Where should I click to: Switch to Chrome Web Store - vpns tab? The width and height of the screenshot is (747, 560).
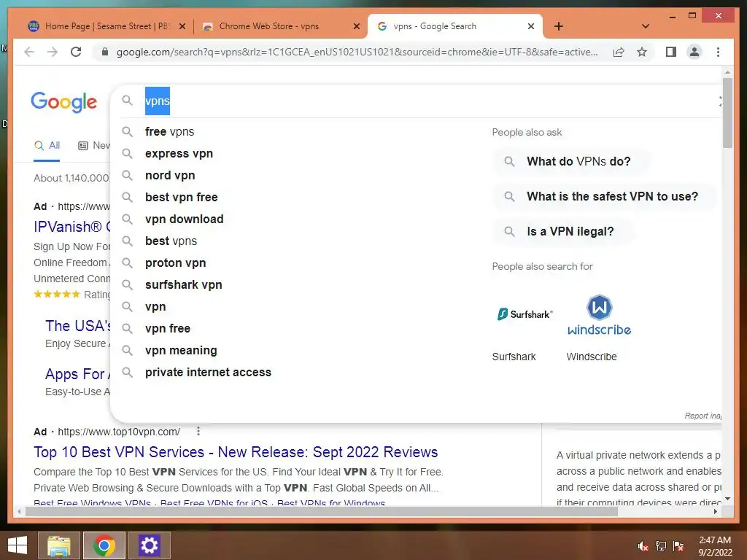click(280, 26)
